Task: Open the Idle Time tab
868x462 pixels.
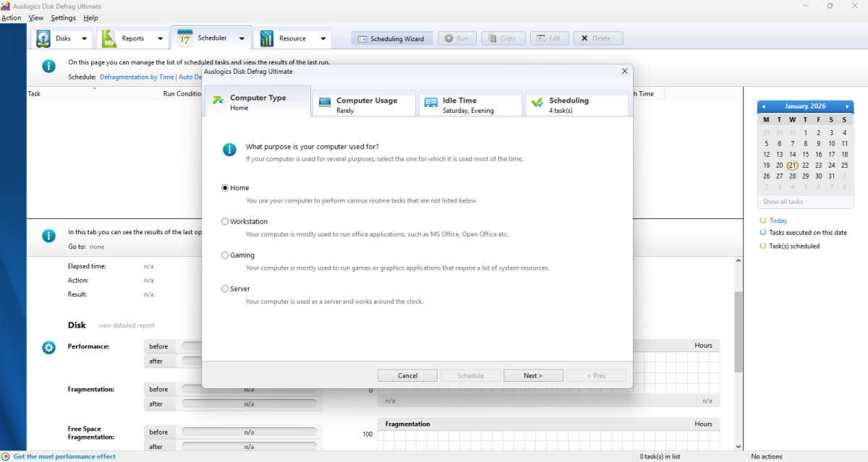Action: pyautogui.click(x=469, y=103)
